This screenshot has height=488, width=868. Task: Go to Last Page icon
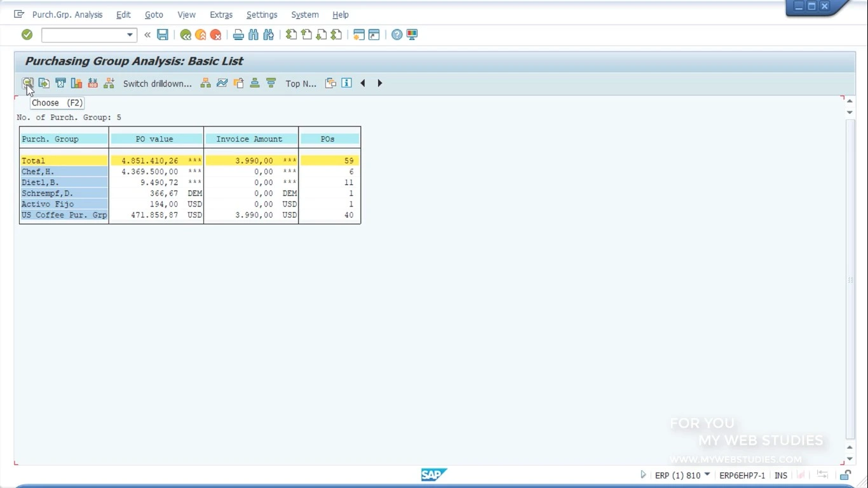337,35
